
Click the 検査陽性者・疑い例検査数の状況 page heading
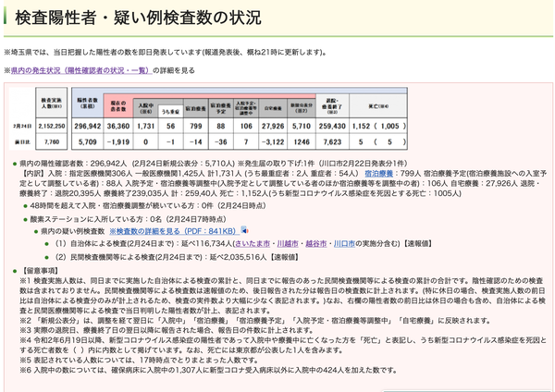[x=138, y=18]
